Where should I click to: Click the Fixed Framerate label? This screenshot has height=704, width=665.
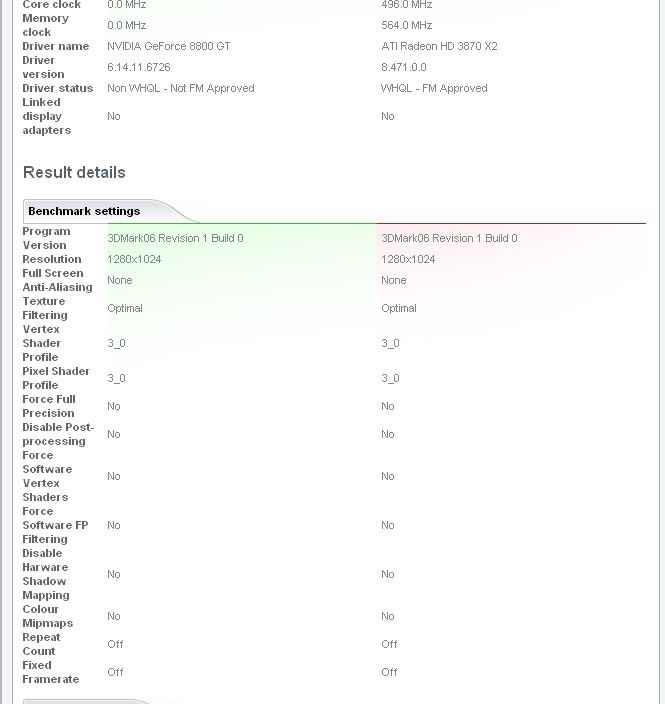pyautogui.click(x=51, y=672)
